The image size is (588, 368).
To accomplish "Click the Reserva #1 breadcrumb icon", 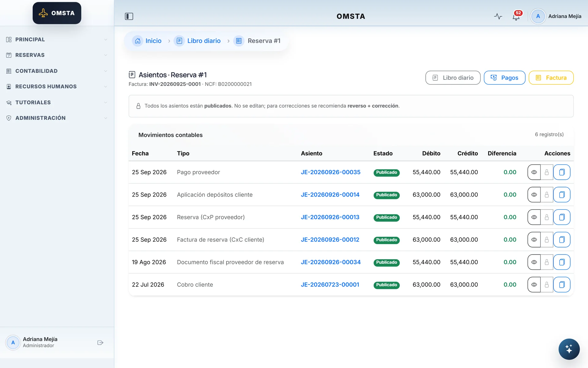I will click(x=239, y=41).
